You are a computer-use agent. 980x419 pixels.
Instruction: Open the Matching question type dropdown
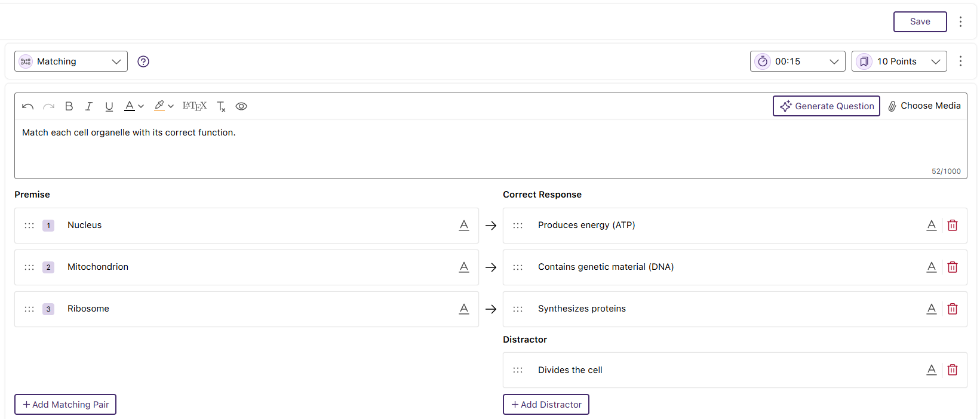point(71,61)
